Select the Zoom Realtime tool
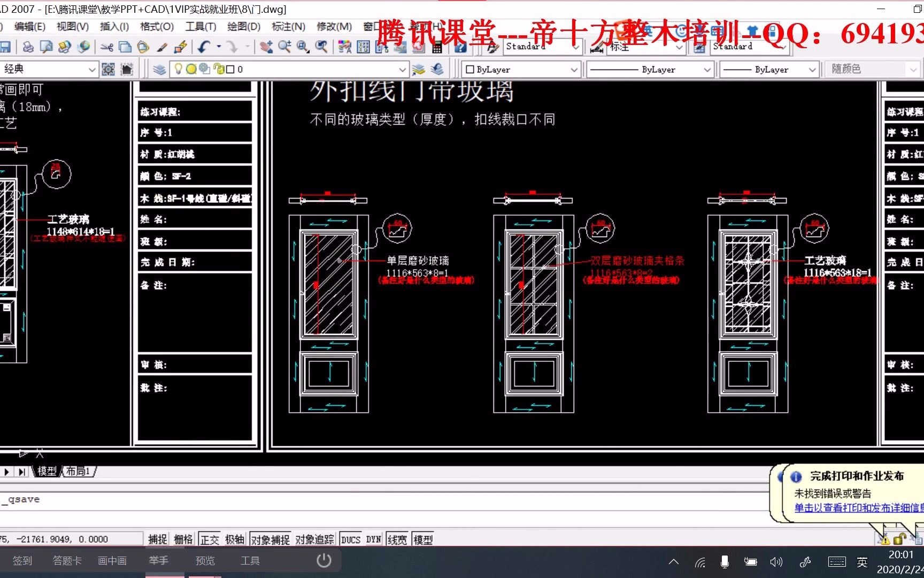The image size is (924, 578). [284, 47]
